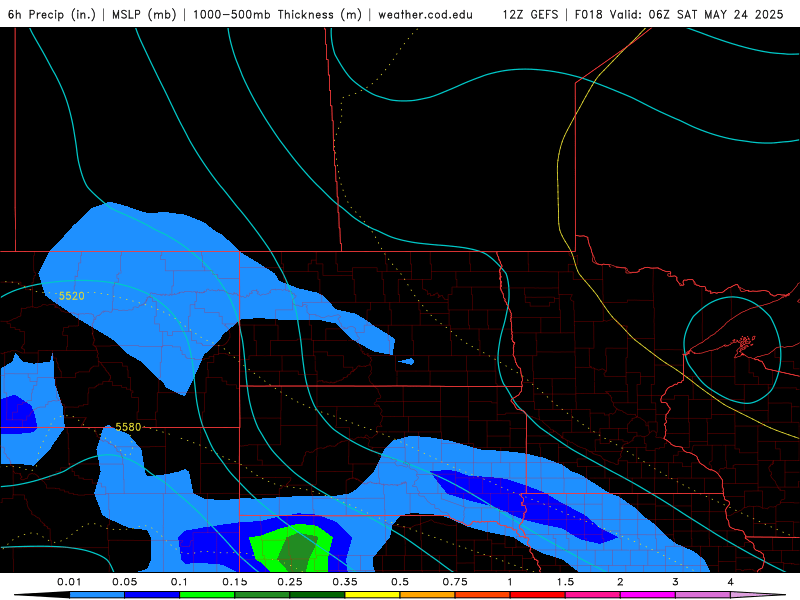Click the '12Z GEFS' model label
This screenshot has width=800, height=600.
(x=530, y=14)
